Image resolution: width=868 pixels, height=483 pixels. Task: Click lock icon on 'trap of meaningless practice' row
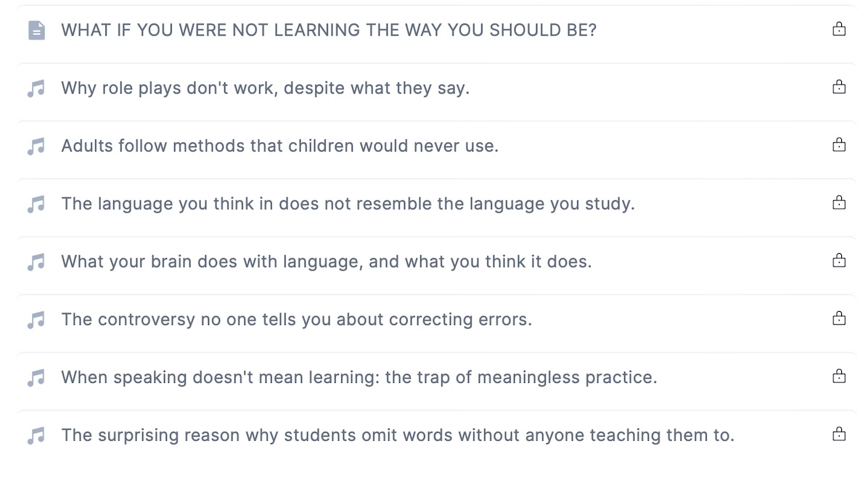click(x=839, y=376)
